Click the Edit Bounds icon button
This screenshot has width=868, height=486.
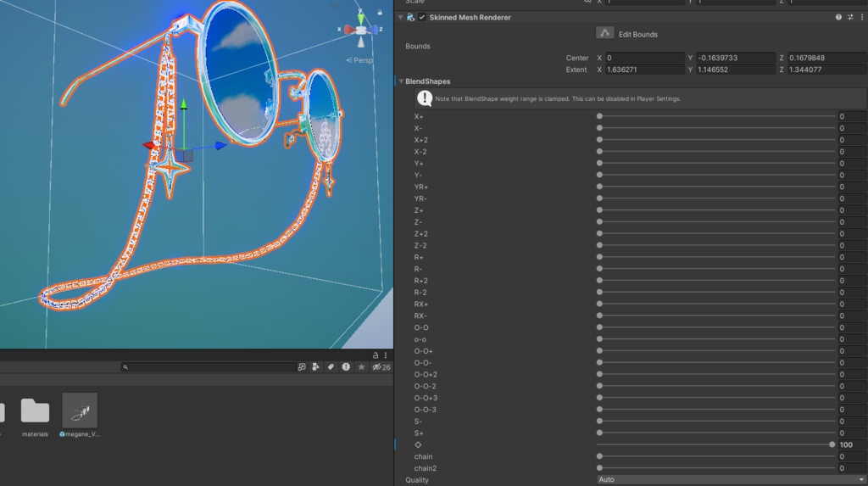(604, 33)
